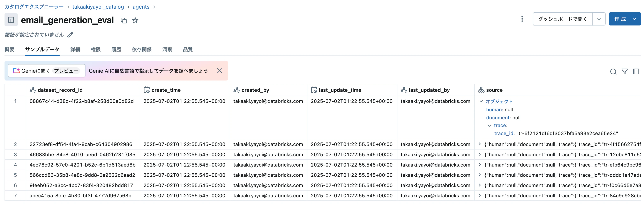Star email_generation_eval as favorite
This screenshot has height=207, width=644.
(x=135, y=20)
